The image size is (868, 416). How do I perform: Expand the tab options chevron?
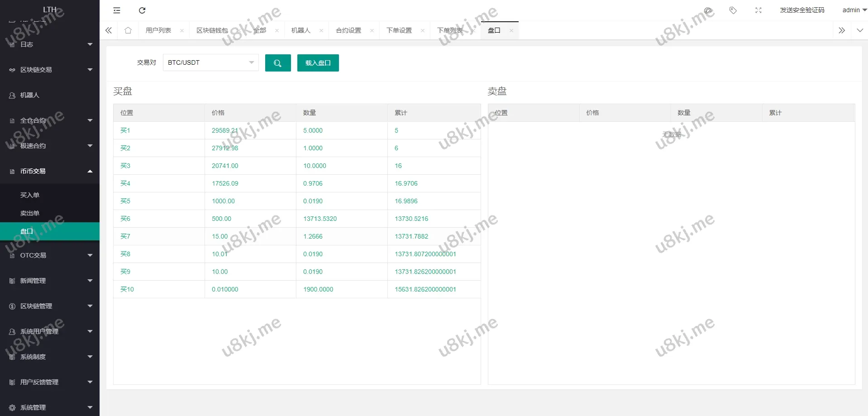tap(860, 30)
